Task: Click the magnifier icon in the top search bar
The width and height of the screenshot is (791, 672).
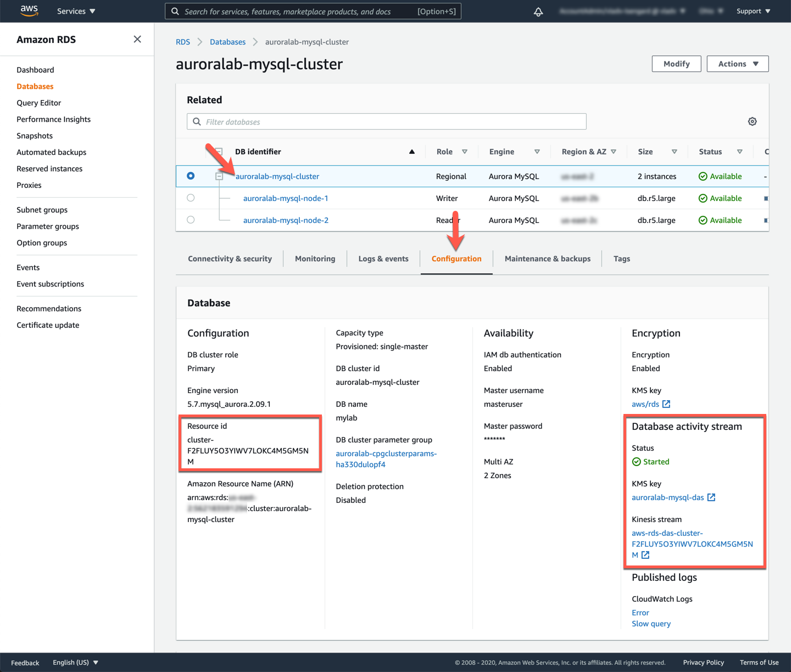Action: click(175, 11)
